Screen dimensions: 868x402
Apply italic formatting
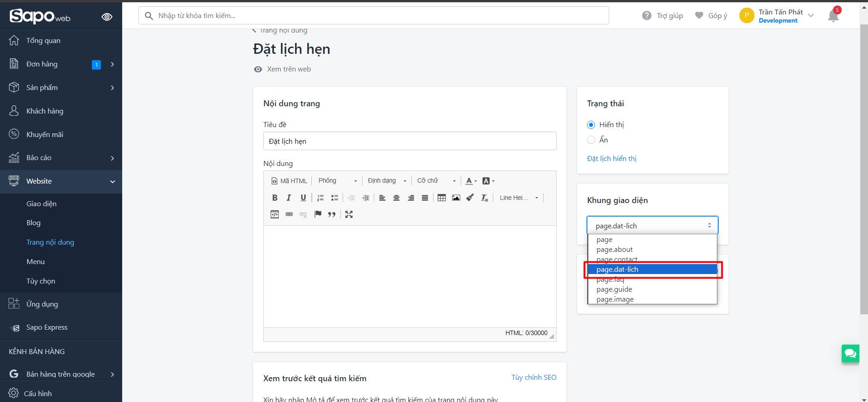point(289,198)
